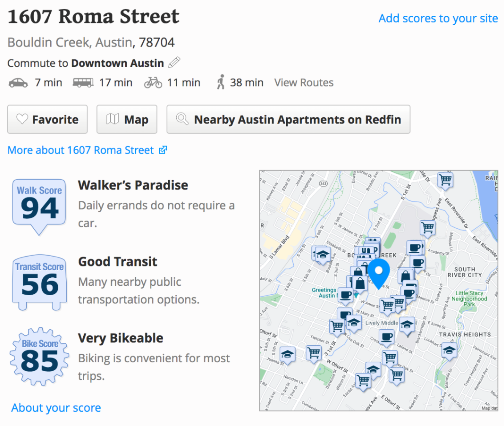This screenshot has height=426, width=504.
Task: Click the Bike Score 85 badge
Action: (39, 356)
